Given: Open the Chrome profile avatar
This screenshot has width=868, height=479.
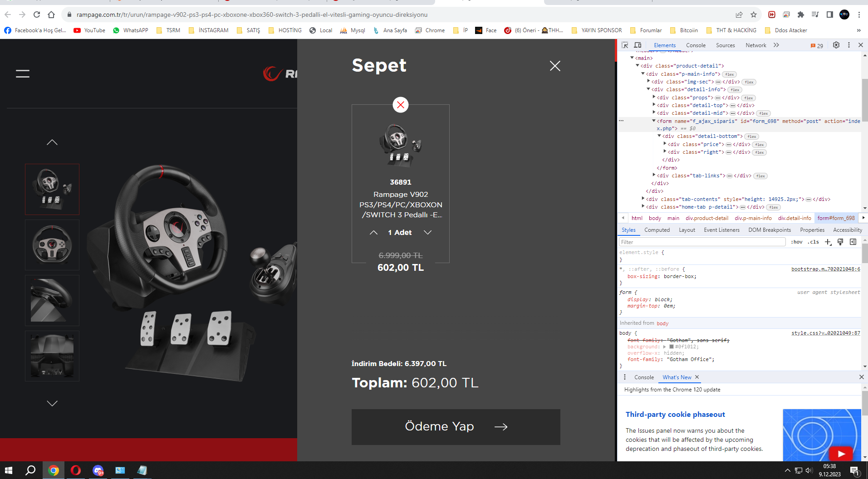Looking at the screenshot, I should pyautogui.click(x=844, y=15).
